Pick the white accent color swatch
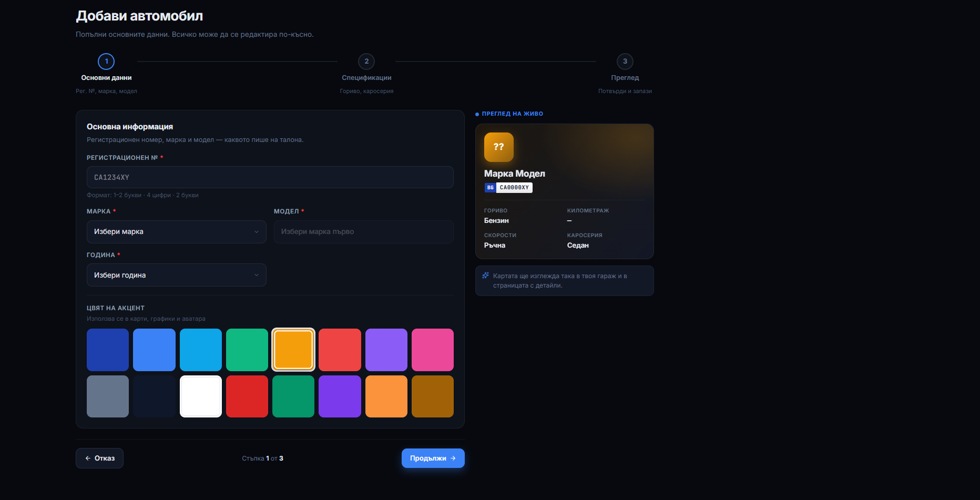This screenshot has height=500, width=980. (201, 396)
